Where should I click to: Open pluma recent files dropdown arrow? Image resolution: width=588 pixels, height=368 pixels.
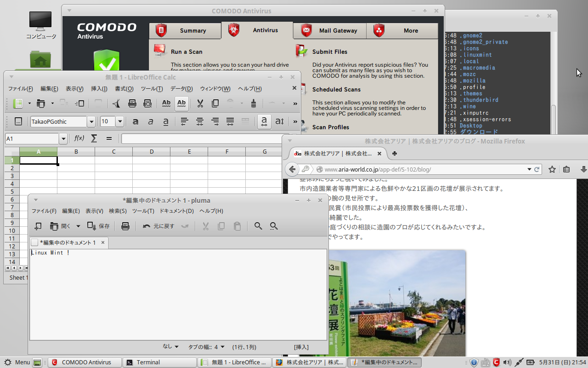tap(78, 226)
